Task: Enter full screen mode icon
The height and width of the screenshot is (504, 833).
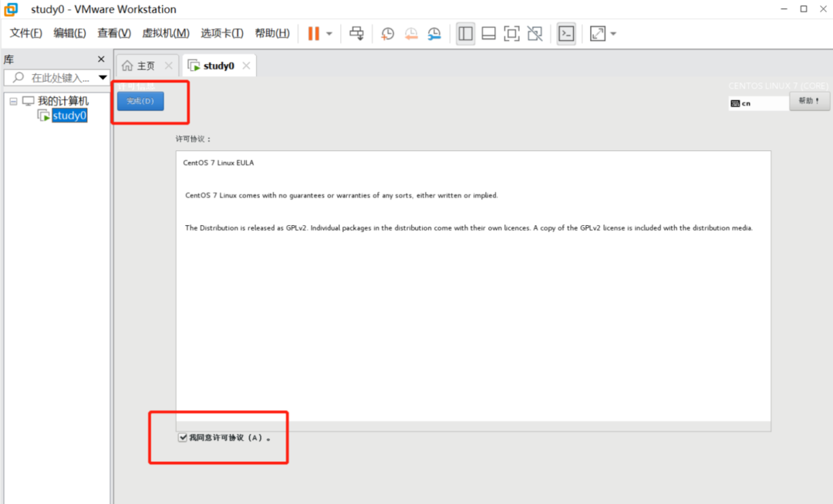Action: coord(511,33)
